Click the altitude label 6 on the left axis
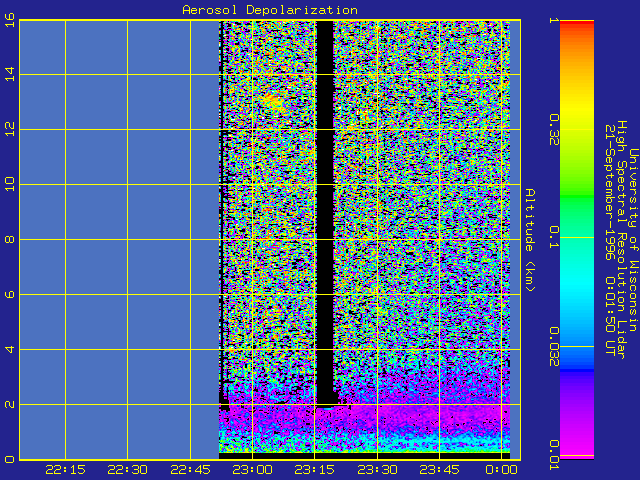Viewport: 640px width, 480px height. pyautogui.click(x=10, y=294)
